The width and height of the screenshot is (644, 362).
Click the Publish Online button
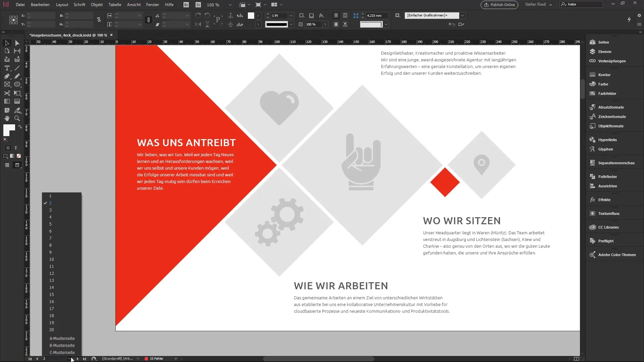tap(499, 5)
